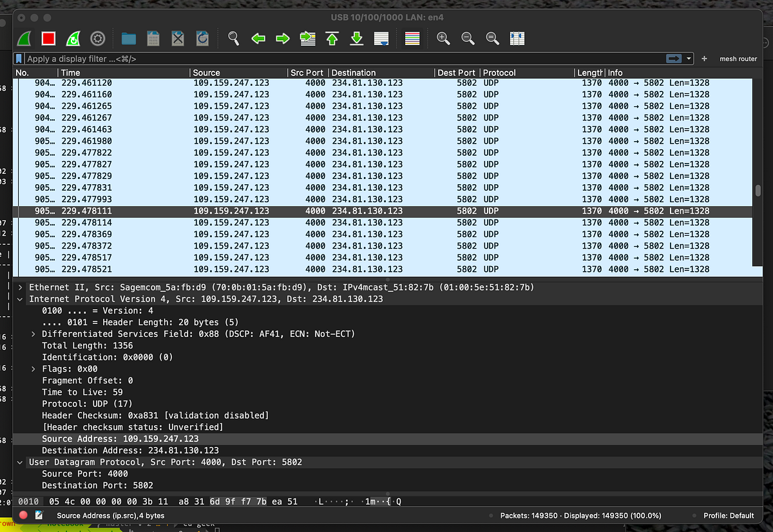
Task: Stop the running capture using the red square
Action: (49, 39)
